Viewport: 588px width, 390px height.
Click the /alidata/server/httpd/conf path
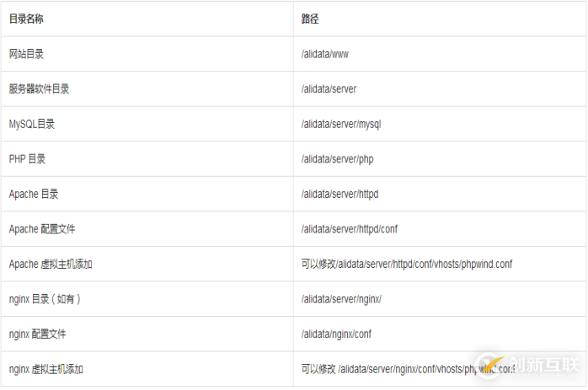click(350, 229)
